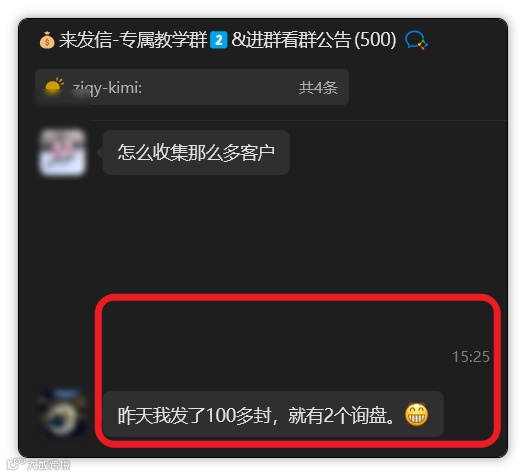Viewport: 526px width, 476px height.
Task: Click the &进群看群公告 text in the title
Action: tap(291, 40)
